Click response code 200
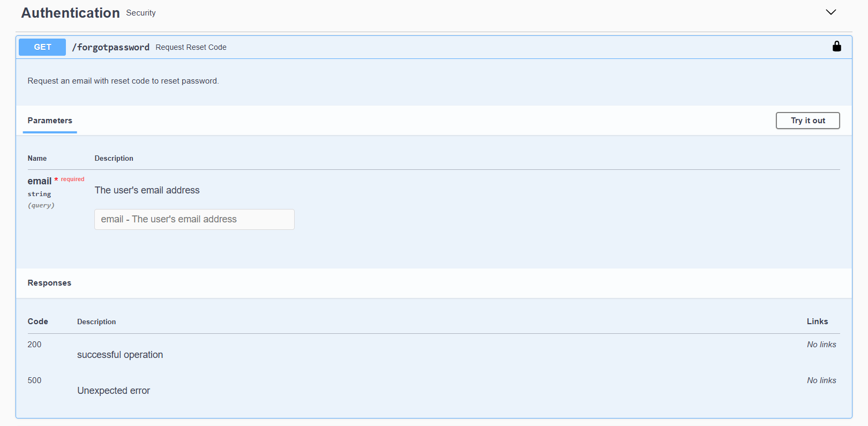 point(34,345)
